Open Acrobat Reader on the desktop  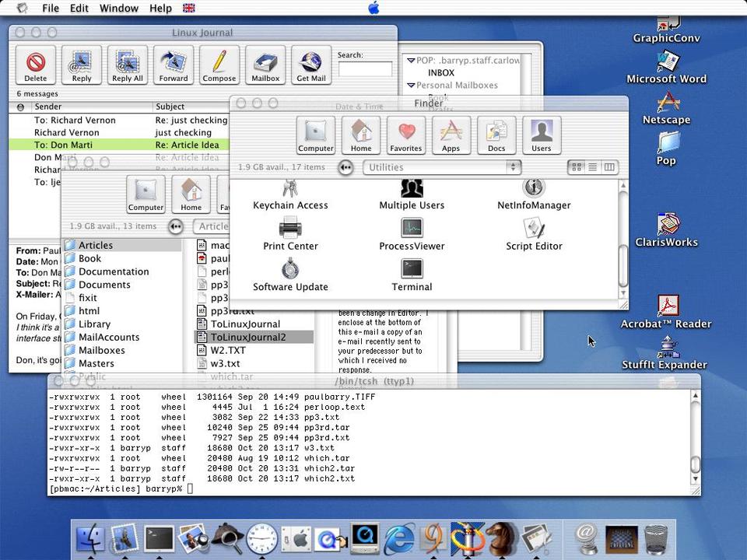pos(668,306)
